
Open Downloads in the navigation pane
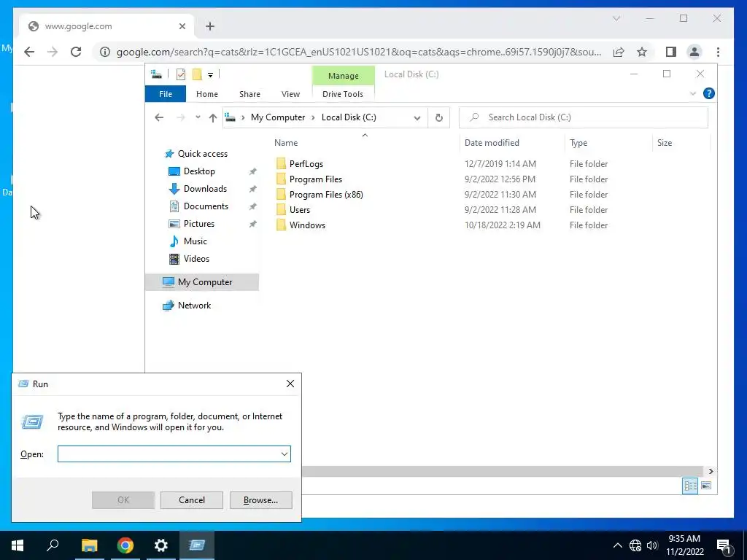[x=205, y=189]
